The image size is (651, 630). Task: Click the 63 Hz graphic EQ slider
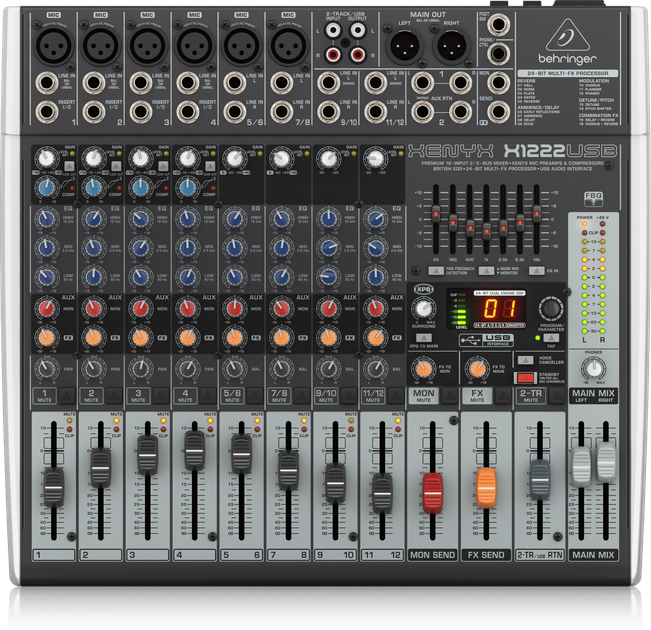436,214
